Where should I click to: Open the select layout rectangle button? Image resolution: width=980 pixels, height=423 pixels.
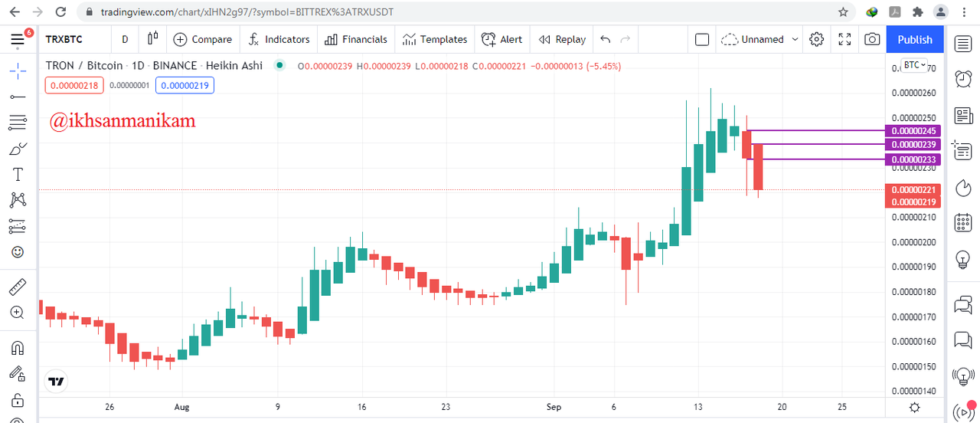[x=702, y=39]
